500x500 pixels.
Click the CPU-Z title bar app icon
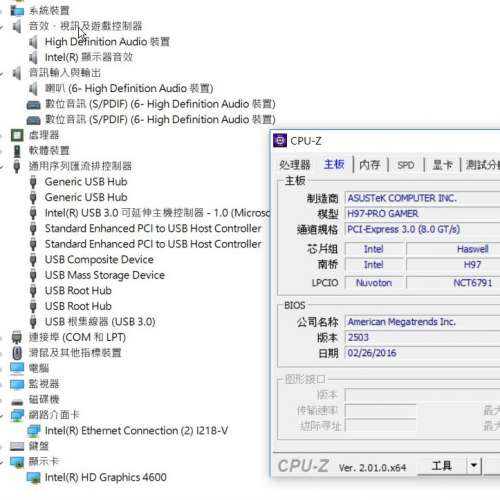pyautogui.click(x=280, y=141)
